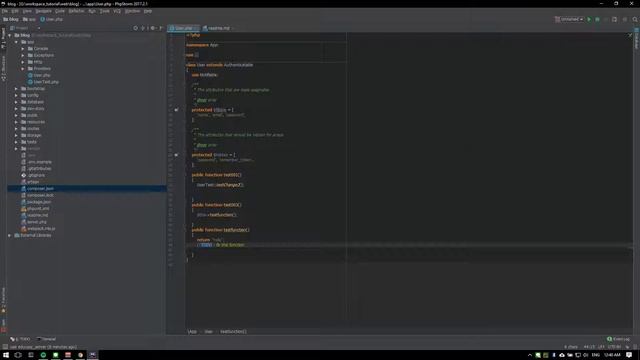Open Search Everywhere magnifier icon
The image size is (640, 360).
pos(635,19)
